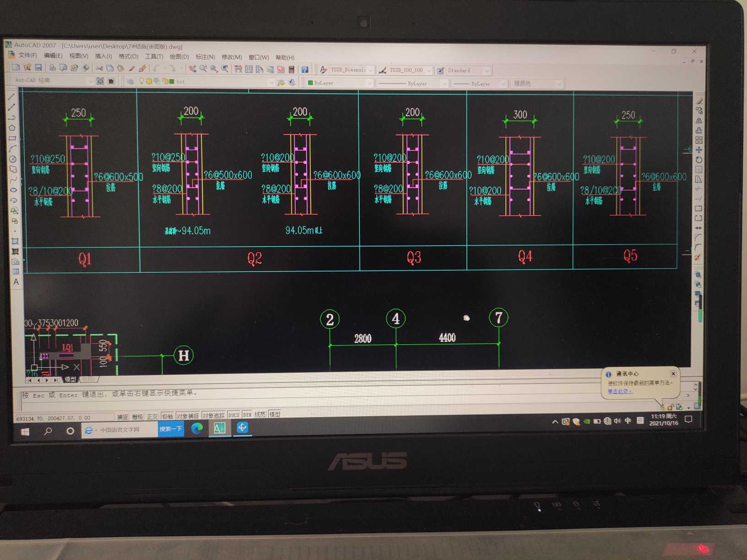Image resolution: width=747 pixels, height=560 pixels.
Task: Open the Windows Start button
Action: click(25, 431)
